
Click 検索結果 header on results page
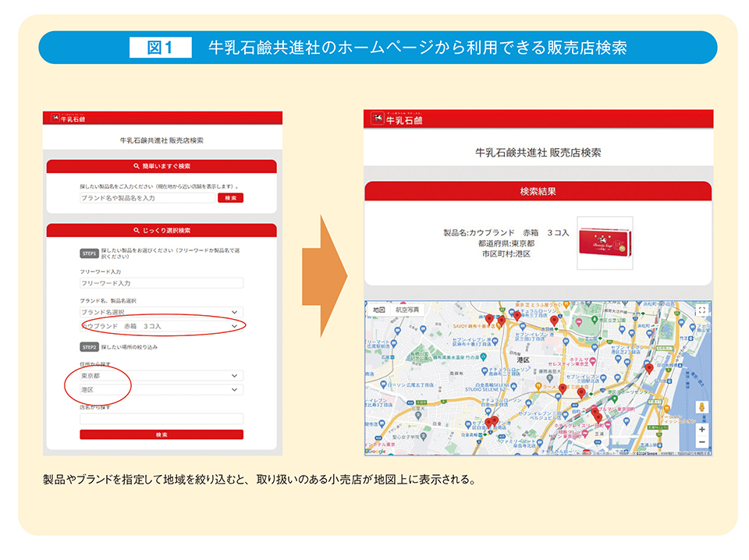538,191
